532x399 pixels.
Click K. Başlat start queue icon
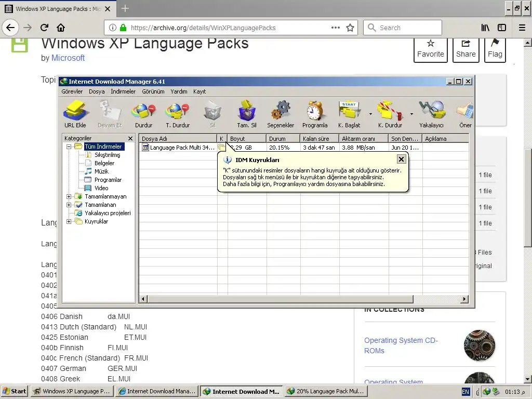tap(349, 114)
